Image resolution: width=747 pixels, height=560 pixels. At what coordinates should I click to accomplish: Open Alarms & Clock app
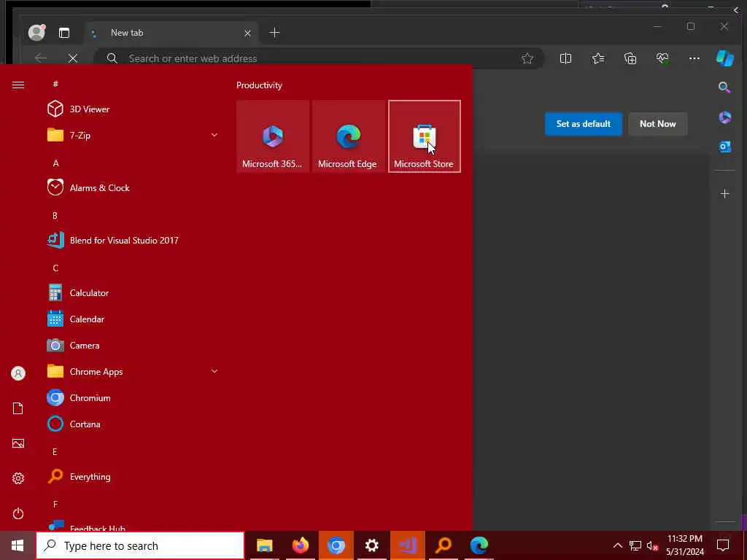[133, 187]
